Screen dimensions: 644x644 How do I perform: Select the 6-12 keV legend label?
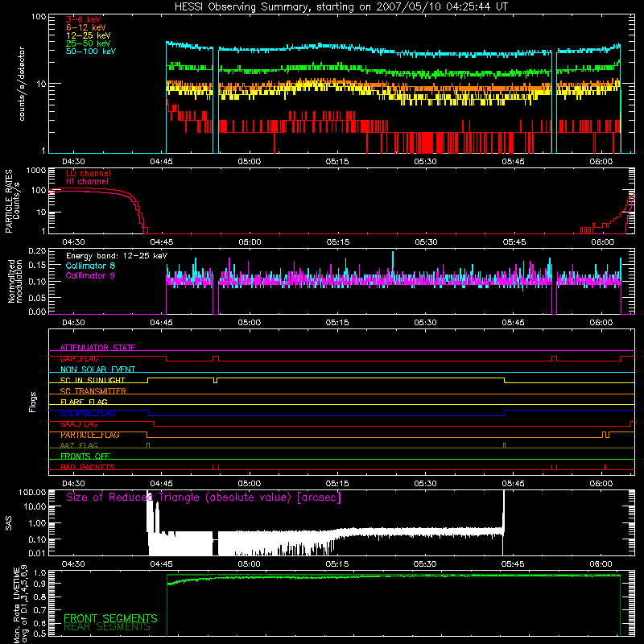coord(86,27)
